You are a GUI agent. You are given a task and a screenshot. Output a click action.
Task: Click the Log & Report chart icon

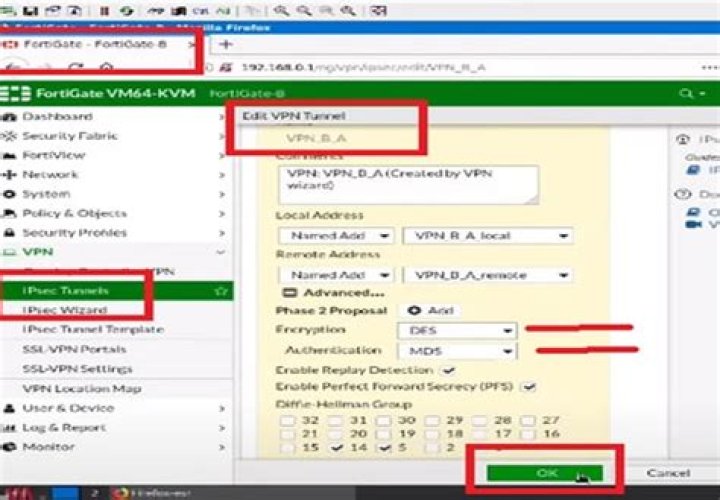pos(8,428)
